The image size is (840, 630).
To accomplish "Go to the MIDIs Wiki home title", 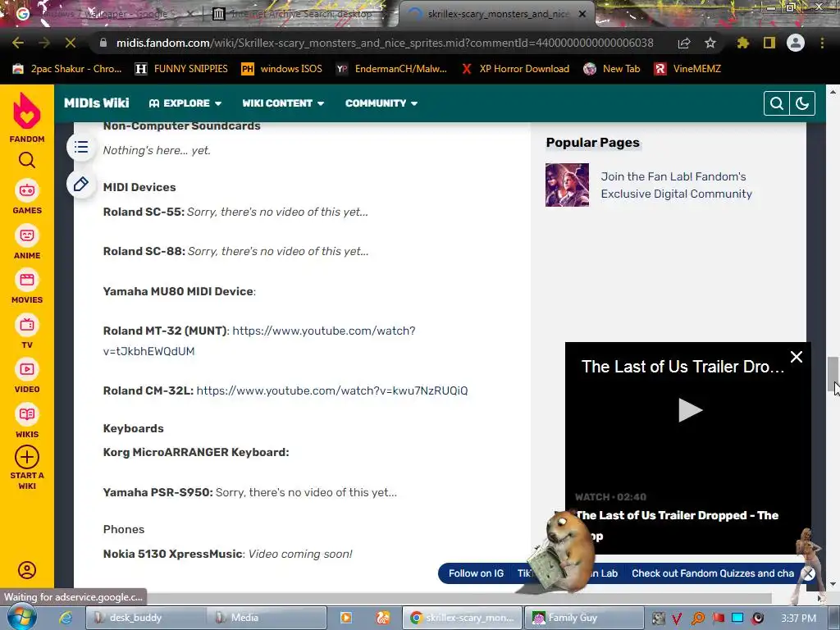I will tap(97, 103).
